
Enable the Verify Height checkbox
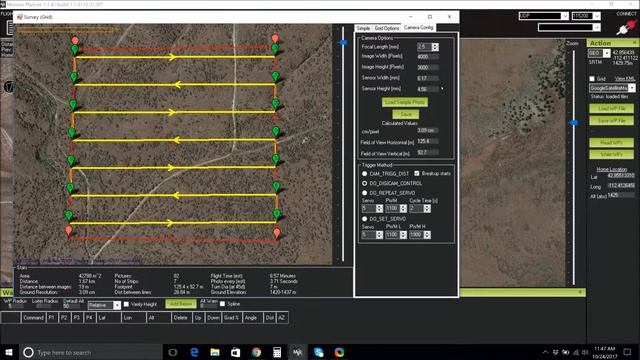pos(126,304)
